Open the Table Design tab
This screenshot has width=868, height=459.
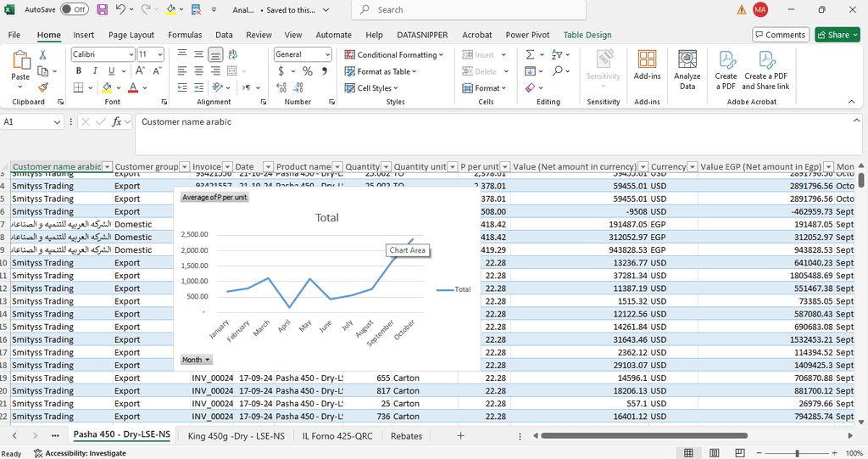587,35
